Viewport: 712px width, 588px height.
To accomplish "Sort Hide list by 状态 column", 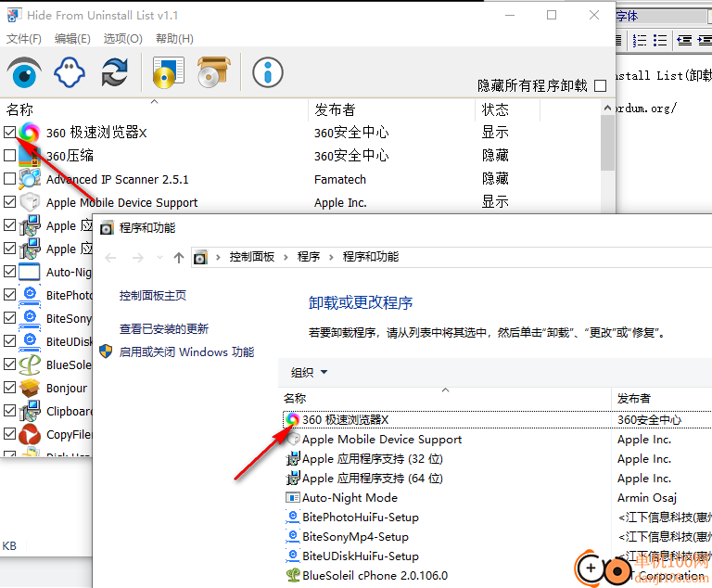I will (x=508, y=109).
